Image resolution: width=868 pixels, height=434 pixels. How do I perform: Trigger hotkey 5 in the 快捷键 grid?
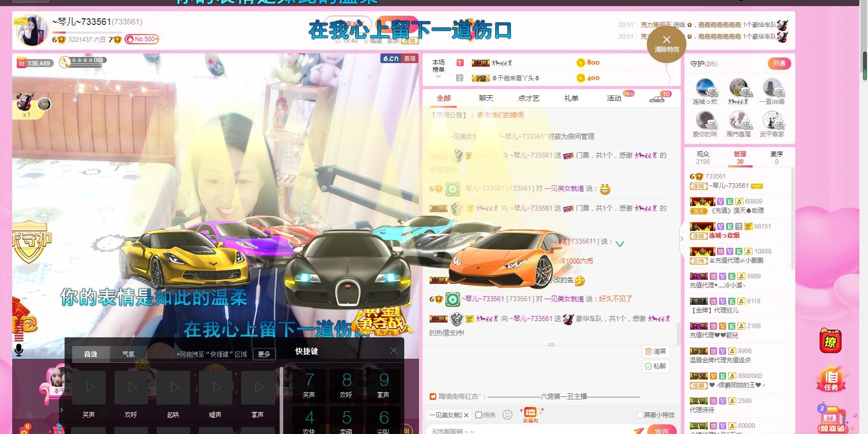(x=346, y=420)
